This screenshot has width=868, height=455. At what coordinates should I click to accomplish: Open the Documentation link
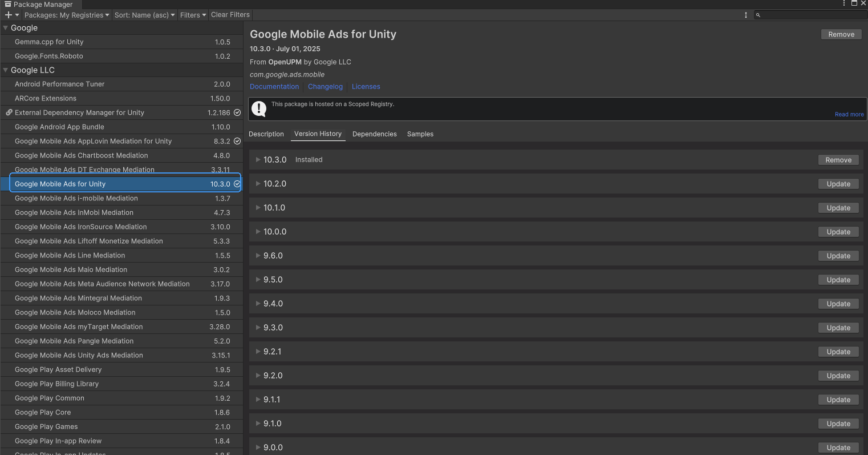274,87
